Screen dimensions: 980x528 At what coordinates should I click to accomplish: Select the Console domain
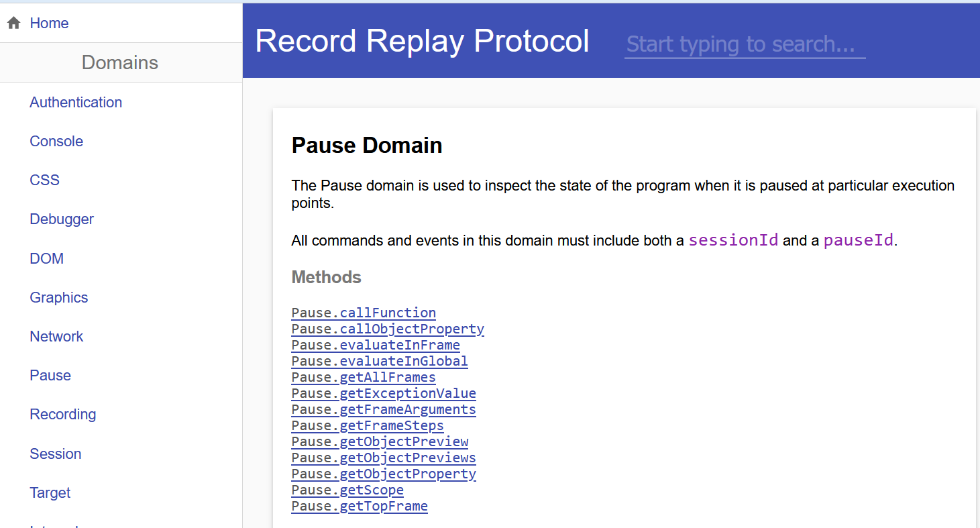56,142
